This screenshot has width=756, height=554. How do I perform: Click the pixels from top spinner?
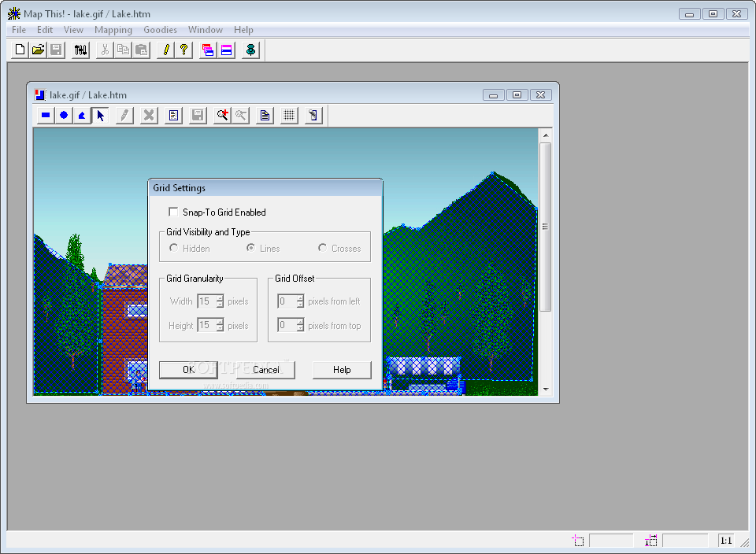tap(300, 326)
